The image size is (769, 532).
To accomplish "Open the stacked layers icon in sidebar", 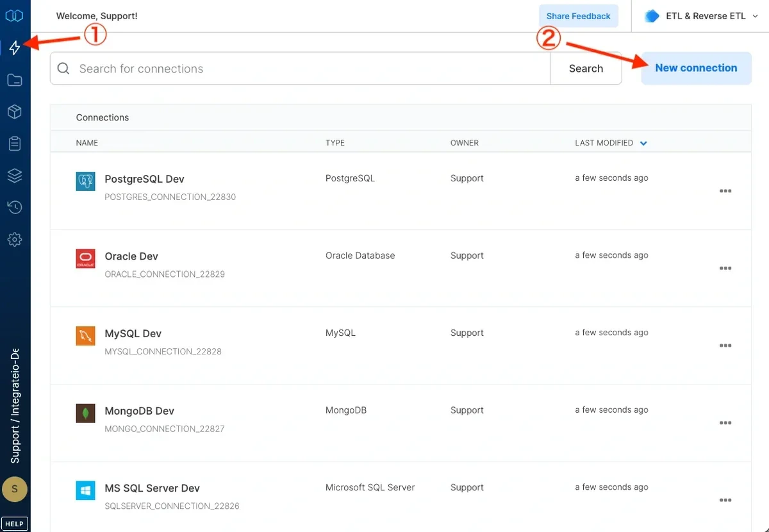I will pyautogui.click(x=15, y=176).
